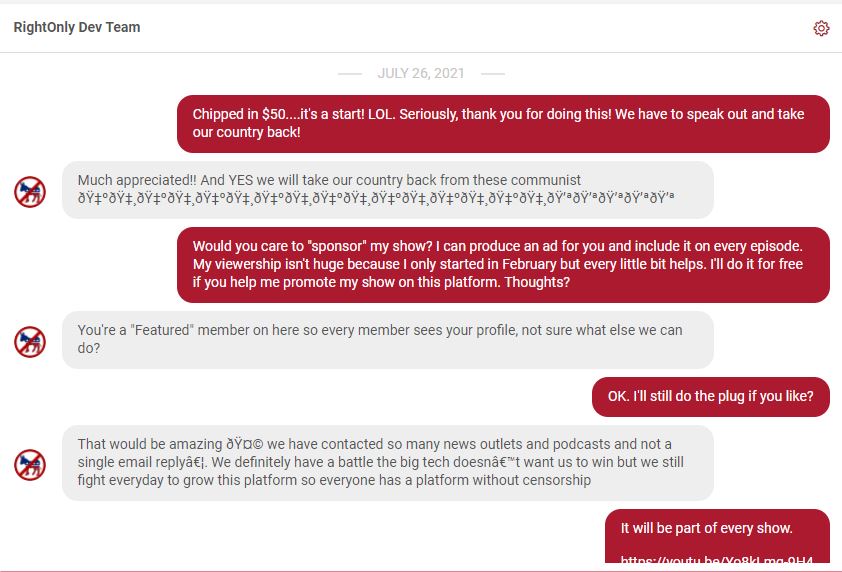Select the "Chipped in $50" message bubble
842x572 pixels.
click(x=503, y=123)
